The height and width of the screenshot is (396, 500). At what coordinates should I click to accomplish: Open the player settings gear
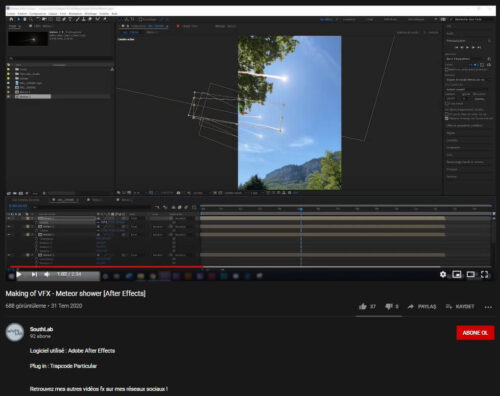coord(443,274)
